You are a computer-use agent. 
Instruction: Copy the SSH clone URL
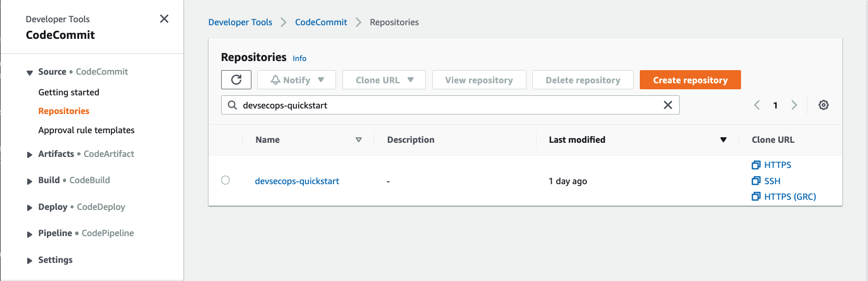(x=766, y=181)
